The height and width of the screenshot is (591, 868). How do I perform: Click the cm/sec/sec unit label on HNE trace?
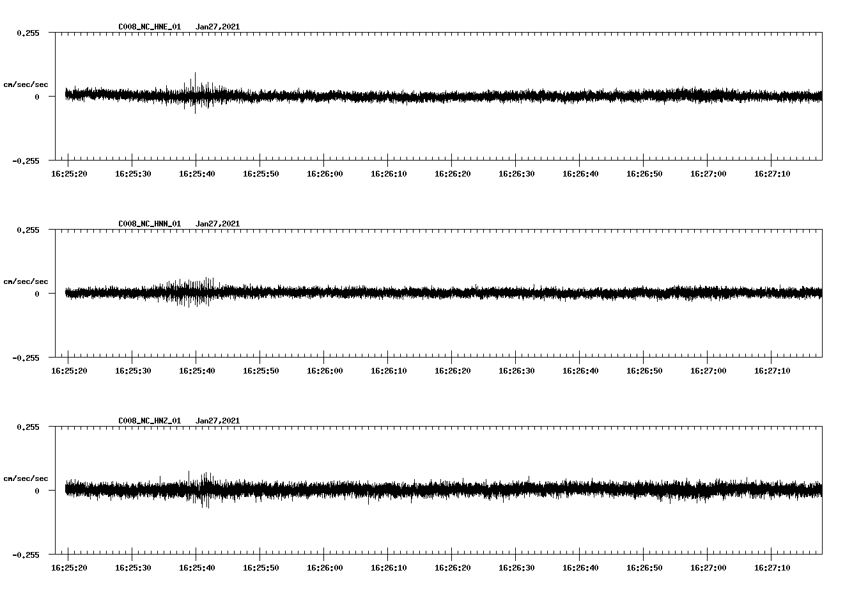pos(27,84)
